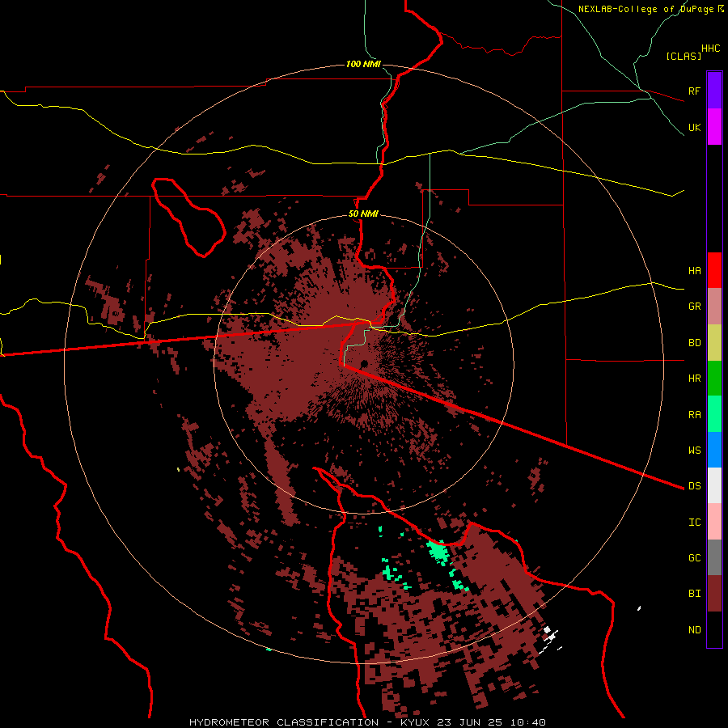Click the blue WS legend swatch

coord(714,450)
